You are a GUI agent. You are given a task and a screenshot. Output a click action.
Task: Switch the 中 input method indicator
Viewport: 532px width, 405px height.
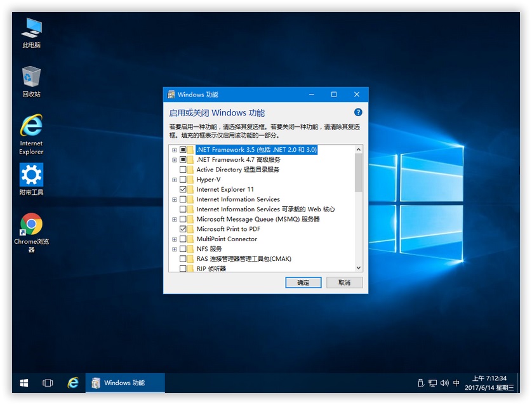click(x=456, y=383)
